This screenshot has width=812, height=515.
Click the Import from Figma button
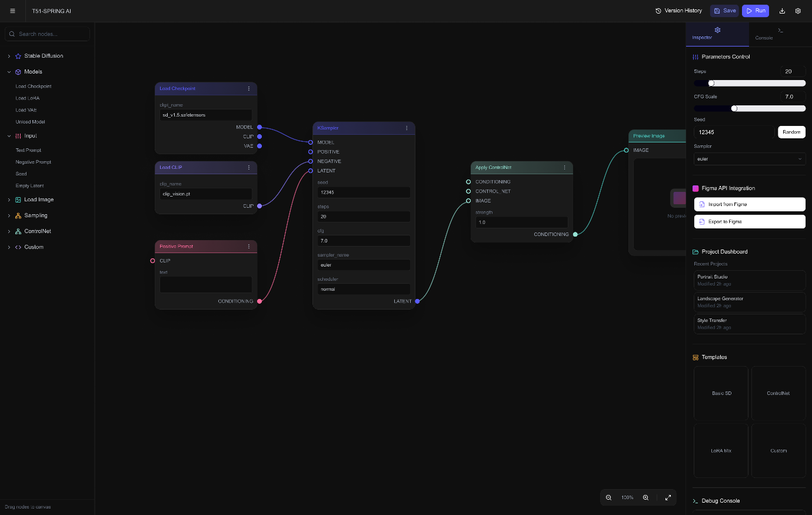(x=749, y=204)
